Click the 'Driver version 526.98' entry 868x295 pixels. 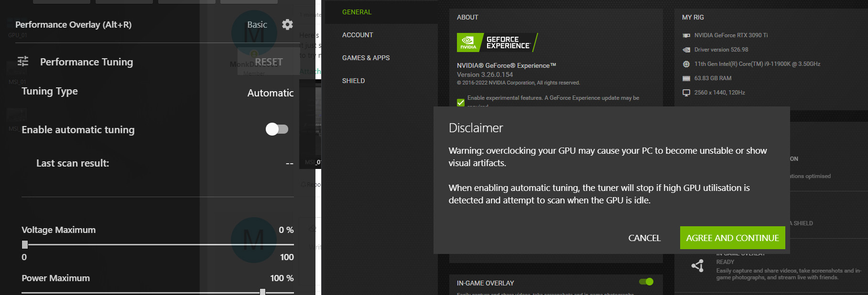pos(721,50)
